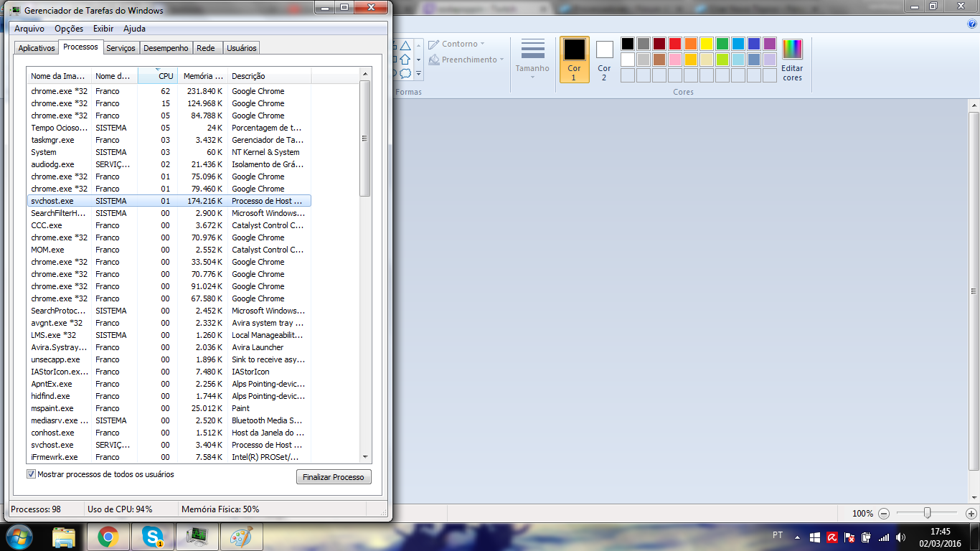Click the Task Manager taskbar icon
Image resolution: width=980 pixels, height=551 pixels.
click(x=197, y=537)
